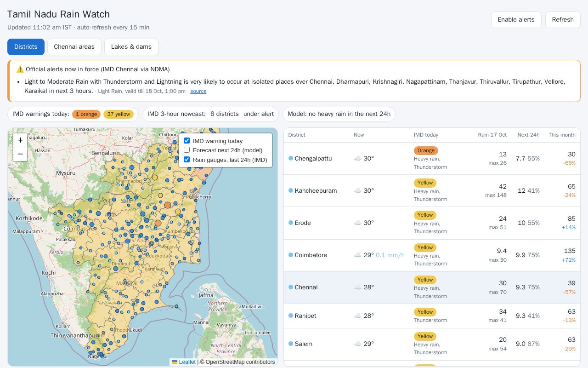
Task: Click the cloud icon in the Chennai row
Action: click(357, 287)
